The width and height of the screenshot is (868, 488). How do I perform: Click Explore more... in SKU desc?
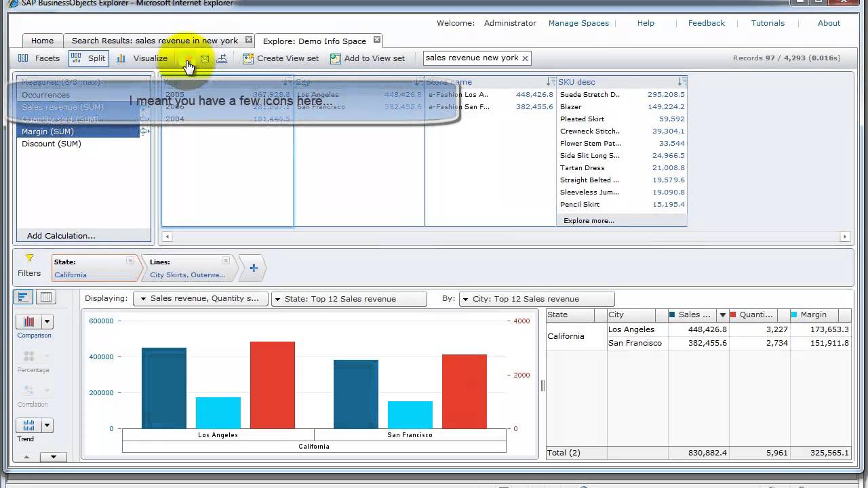[x=589, y=220]
